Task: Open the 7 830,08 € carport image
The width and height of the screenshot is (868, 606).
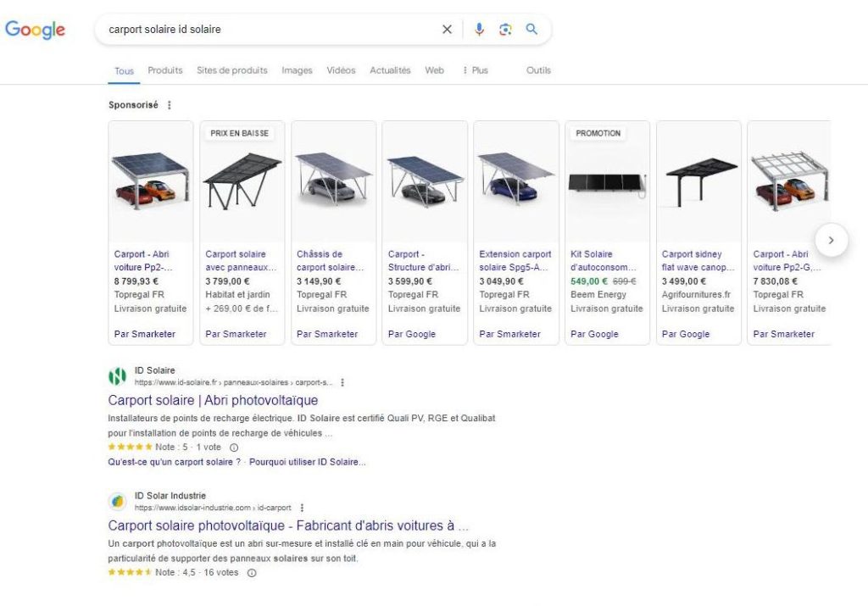Action: point(789,181)
